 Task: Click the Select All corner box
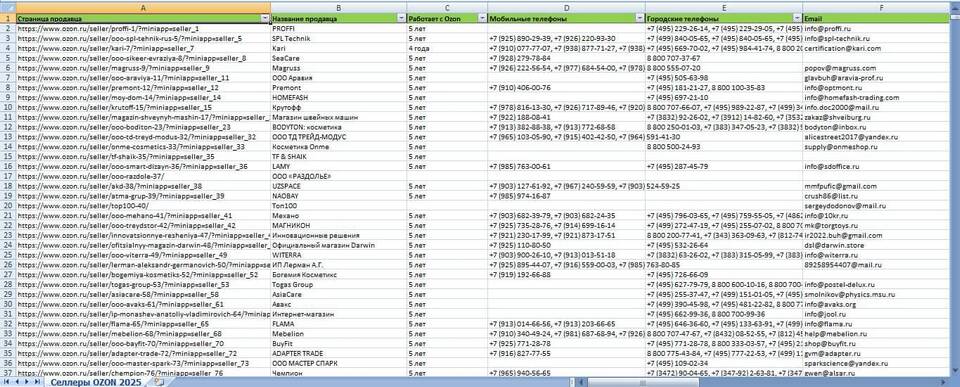point(7,8)
